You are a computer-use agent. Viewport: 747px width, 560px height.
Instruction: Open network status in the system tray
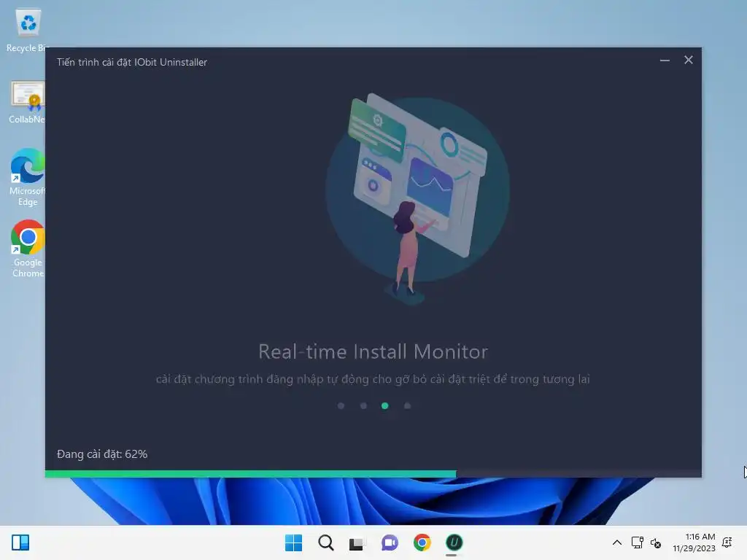[637, 542]
